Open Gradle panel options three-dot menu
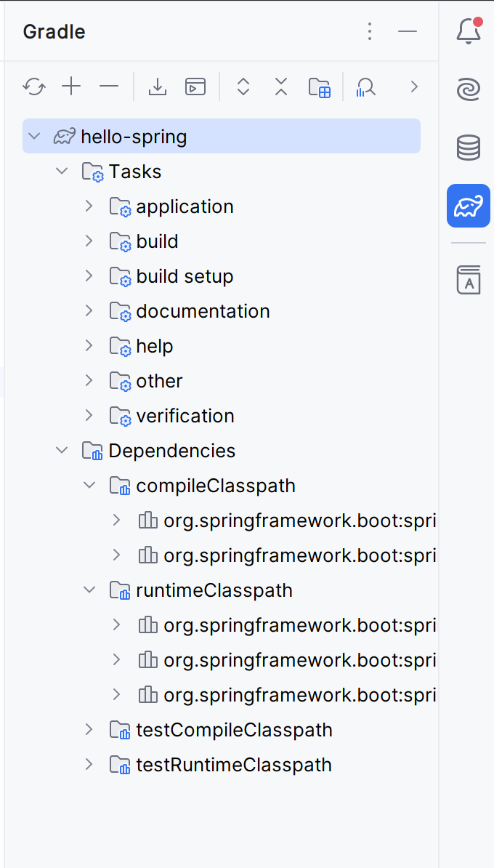 pos(370,31)
